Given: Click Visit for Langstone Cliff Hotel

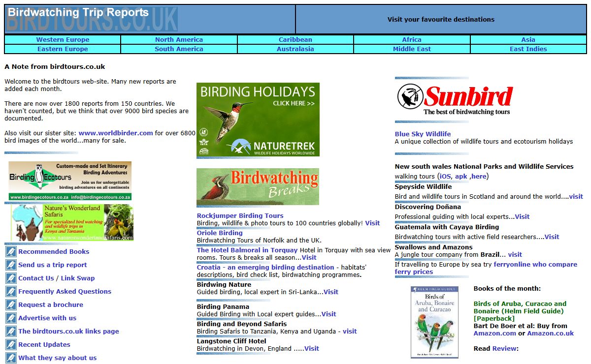Looking at the screenshot, I should click(312, 348).
